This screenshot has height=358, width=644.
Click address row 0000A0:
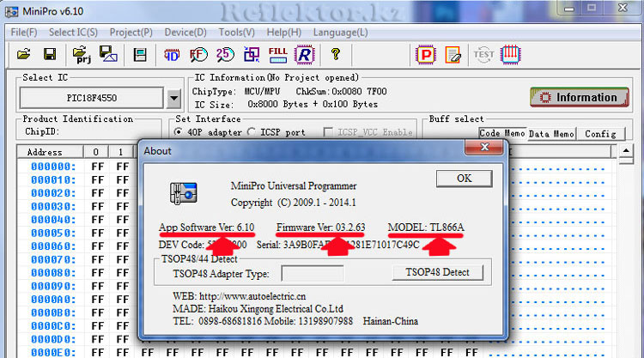point(53,300)
